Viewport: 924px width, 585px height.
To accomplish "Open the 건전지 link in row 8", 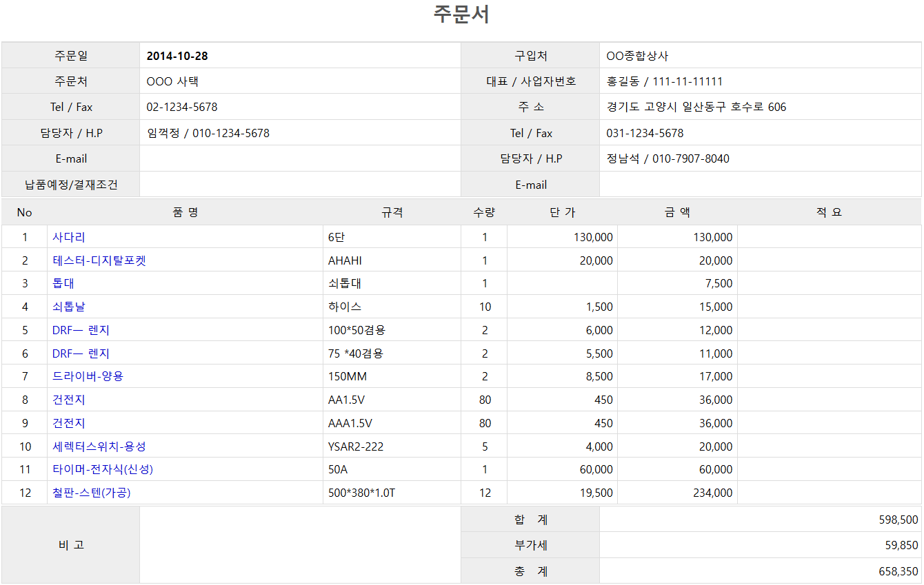I will (x=69, y=400).
